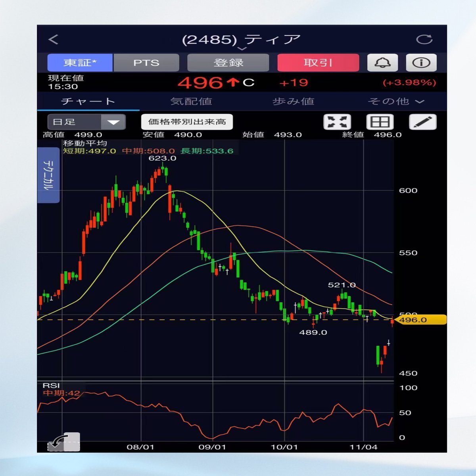Image resolution: width=476 pixels, height=476 pixels.
Task: Select the 短期:497.0 moving average value
Action: (x=90, y=151)
